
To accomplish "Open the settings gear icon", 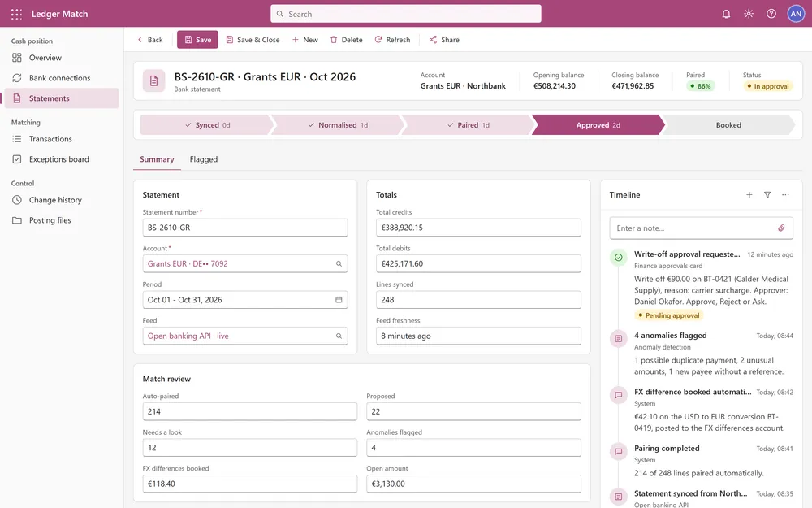I will pos(749,14).
